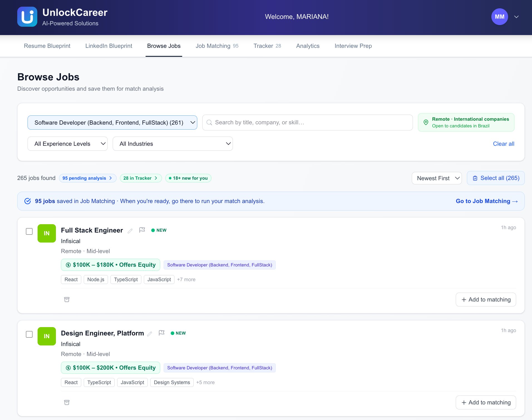532x420 pixels.
Task: Click the UnlockCareer logo icon
Action: (x=27, y=17)
